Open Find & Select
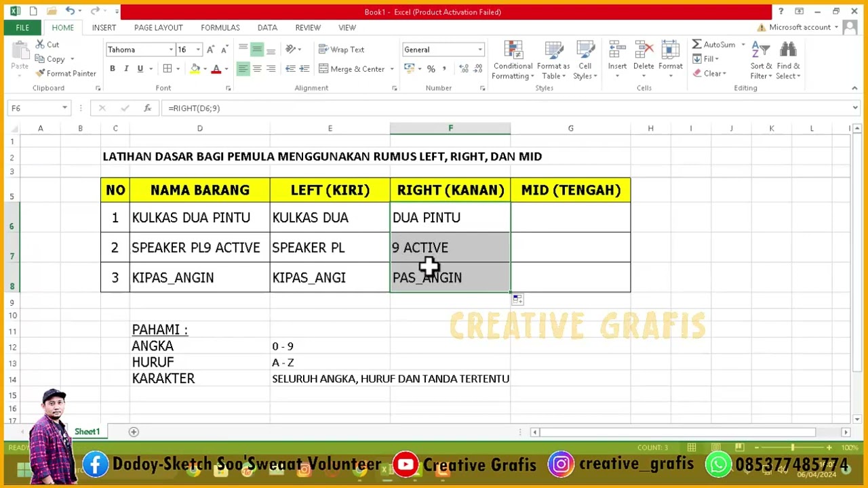This screenshot has width=868, height=488. click(x=788, y=60)
